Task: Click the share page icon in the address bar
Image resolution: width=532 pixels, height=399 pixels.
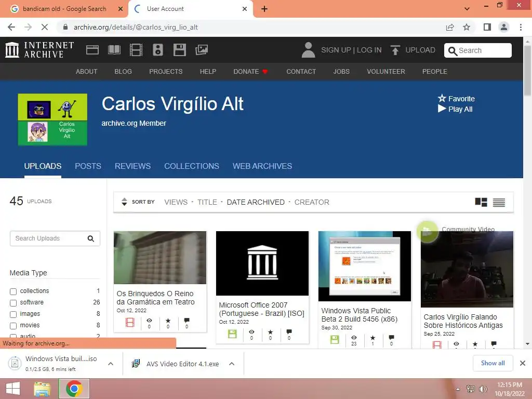Action: pyautogui.click(x=450, y=27)
